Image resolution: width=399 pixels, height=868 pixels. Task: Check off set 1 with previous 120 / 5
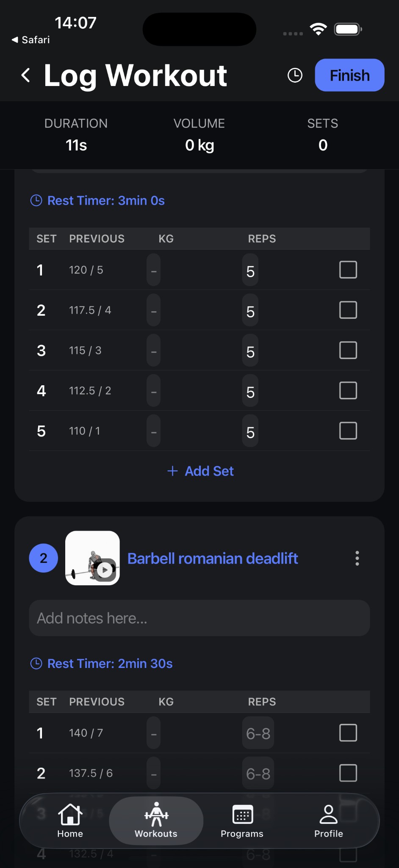[x=348, y=270]
